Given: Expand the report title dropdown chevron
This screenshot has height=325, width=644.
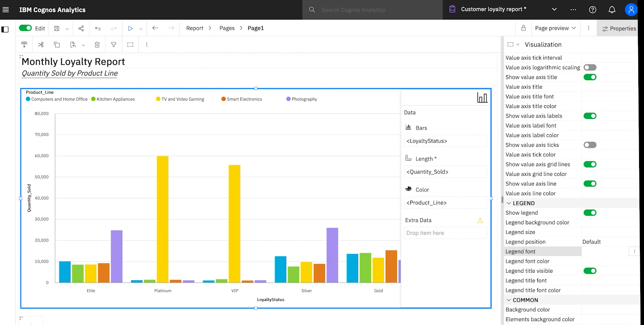Looking at the screenshot, I should pyautogui.click(x=554, y=10).
